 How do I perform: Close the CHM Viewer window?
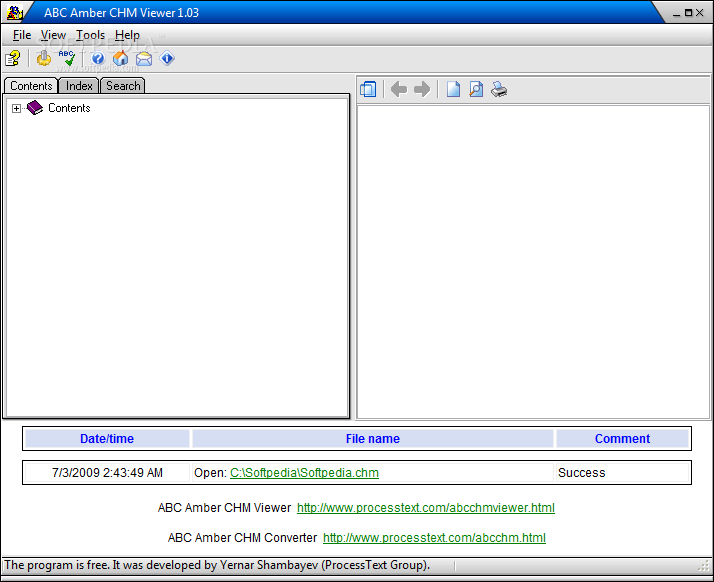699,13
